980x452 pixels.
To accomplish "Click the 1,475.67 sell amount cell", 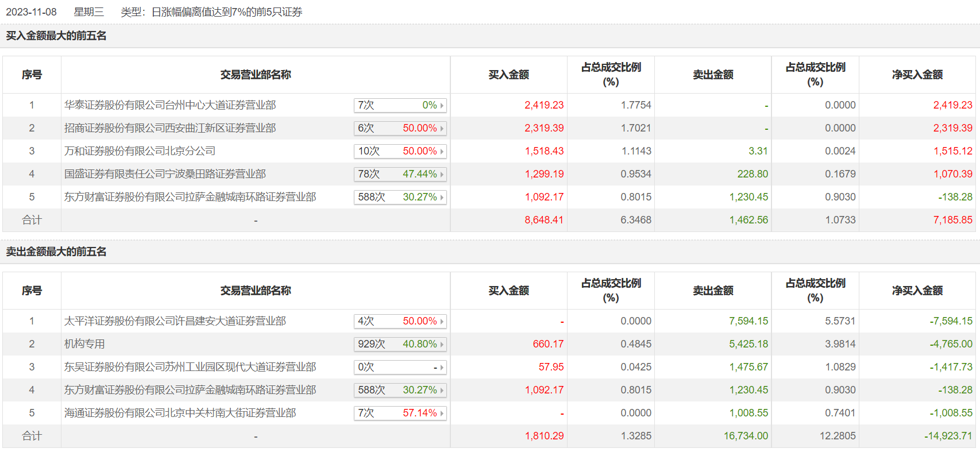I will 748,367.
